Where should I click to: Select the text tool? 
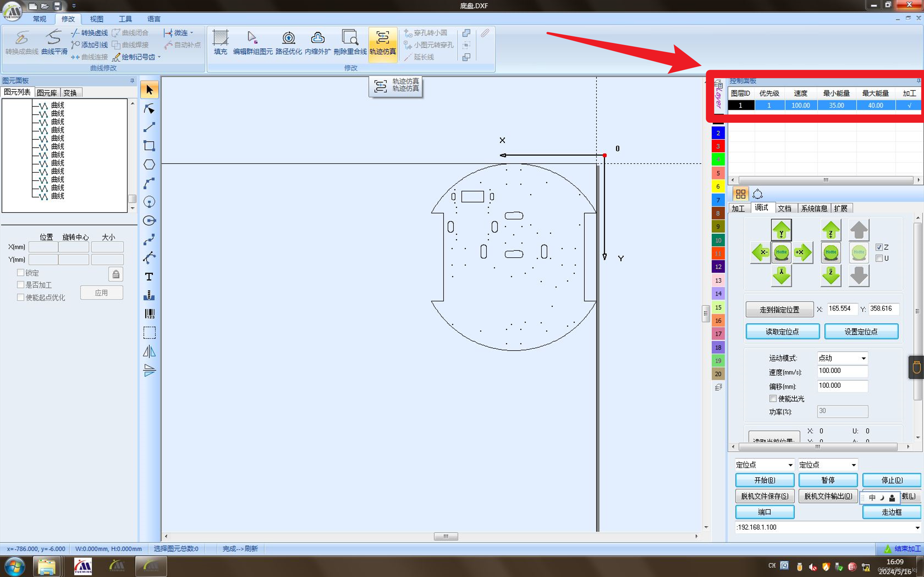[x=149, y=276]
